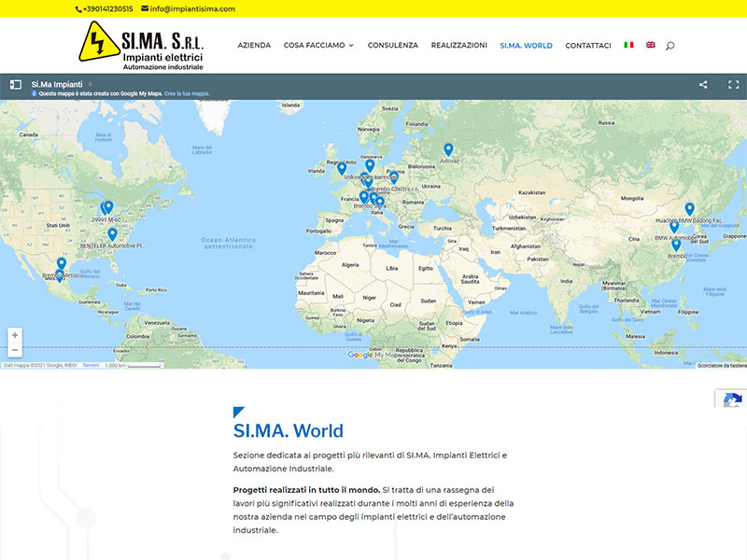Call the phone number +390141230515
This screenshot has height=560, width=747.
coord(108,9)
